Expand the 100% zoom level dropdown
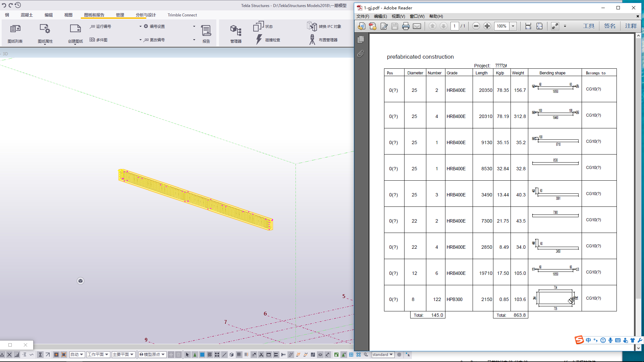This screenshot has height=362, width=644. (513, 26)
